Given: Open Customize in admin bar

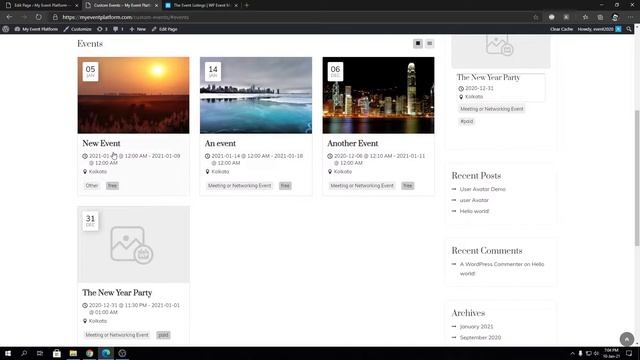Looking at the screenshot, I should coord(78,29).
